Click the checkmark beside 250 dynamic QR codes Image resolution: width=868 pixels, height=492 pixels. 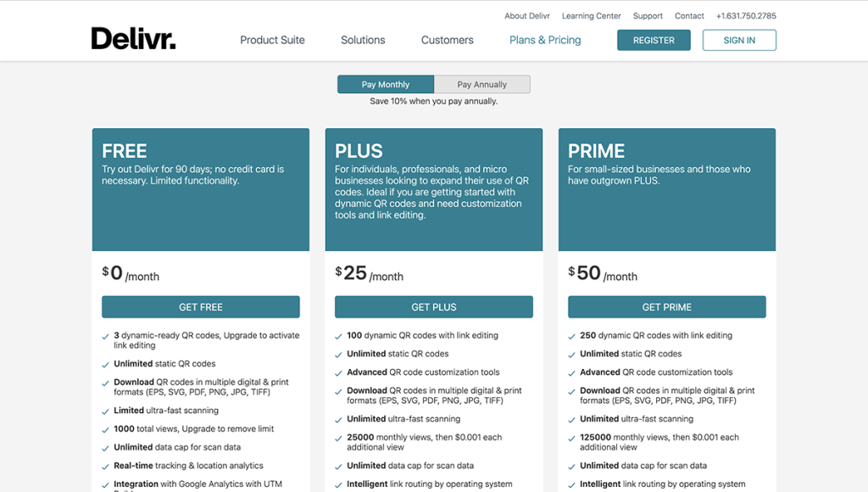[x=571, y=335]
